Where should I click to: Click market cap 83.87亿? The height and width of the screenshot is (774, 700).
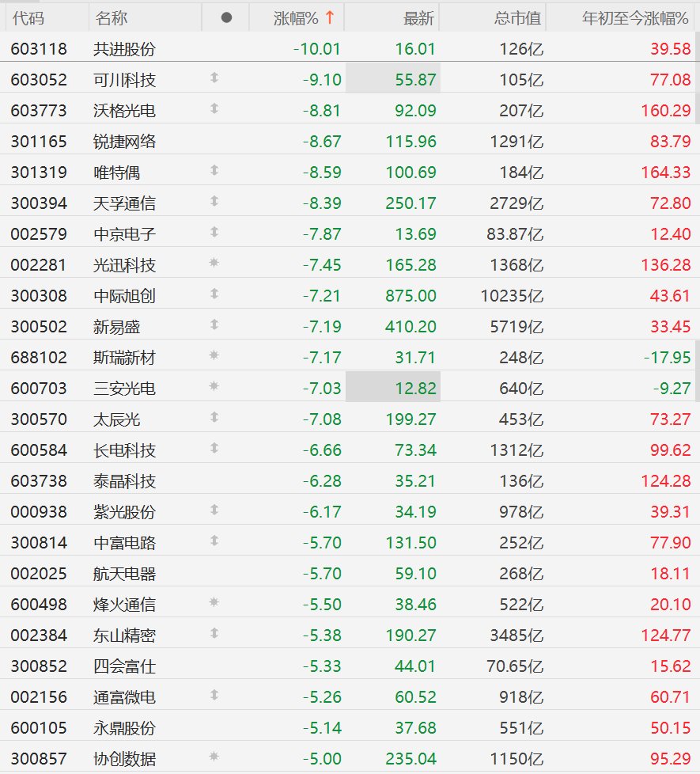coord(515,234)
